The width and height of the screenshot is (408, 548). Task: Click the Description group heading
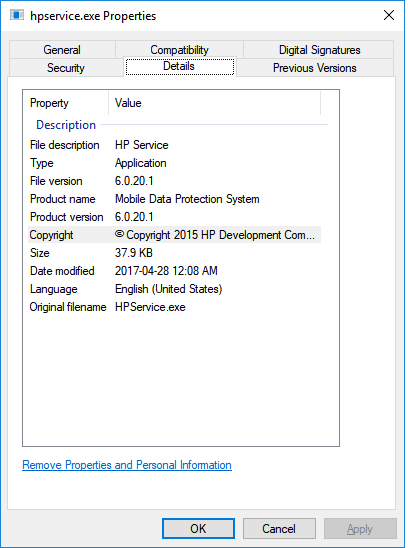point(66,125)
